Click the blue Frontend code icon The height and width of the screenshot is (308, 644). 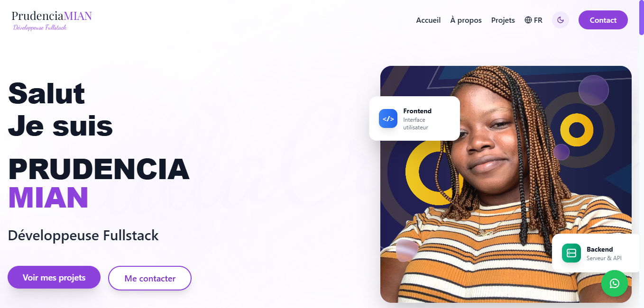pos(388,118)
